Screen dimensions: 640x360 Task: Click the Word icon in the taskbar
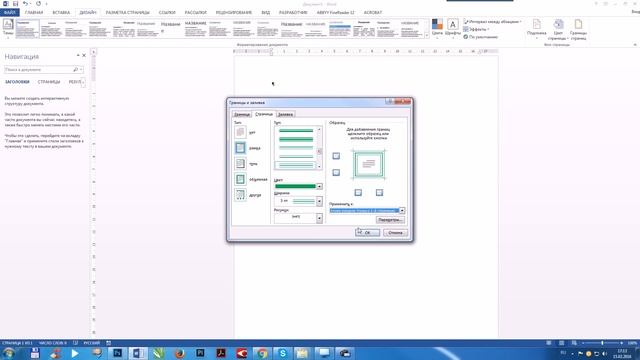pyautogui.click(x=138, y=353)
